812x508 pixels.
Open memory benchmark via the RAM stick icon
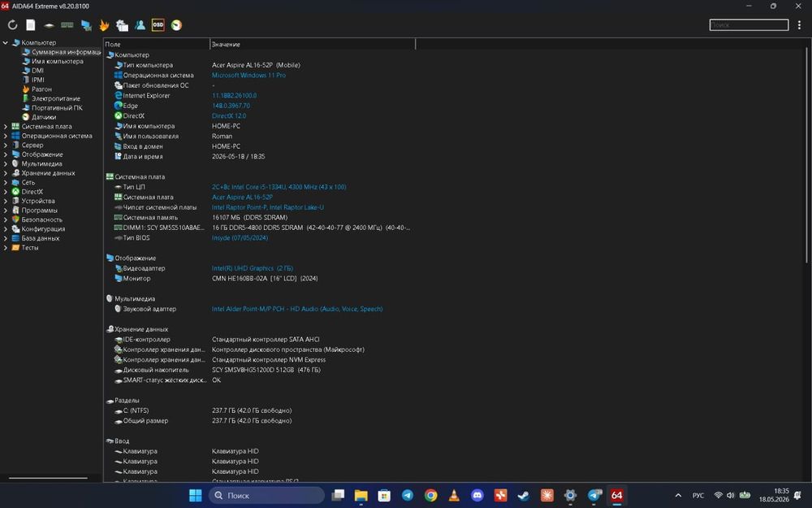(x=67, y=25)
